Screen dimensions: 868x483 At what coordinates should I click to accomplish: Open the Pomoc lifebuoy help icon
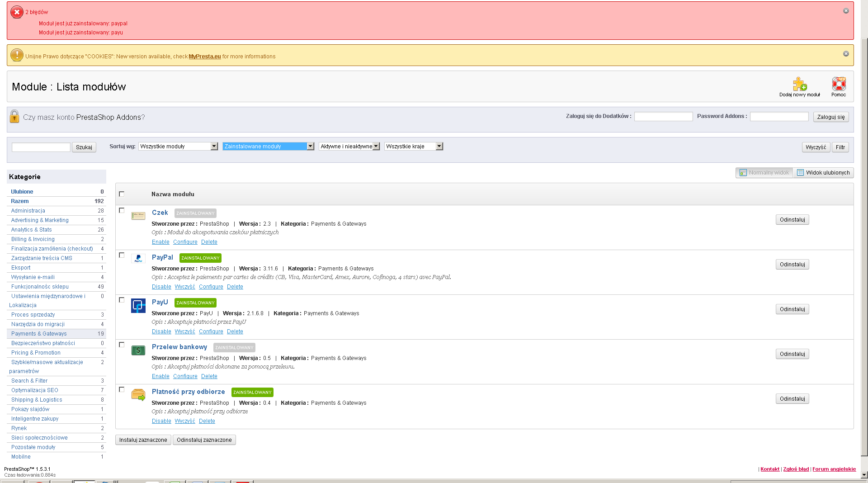click(839, 84)
